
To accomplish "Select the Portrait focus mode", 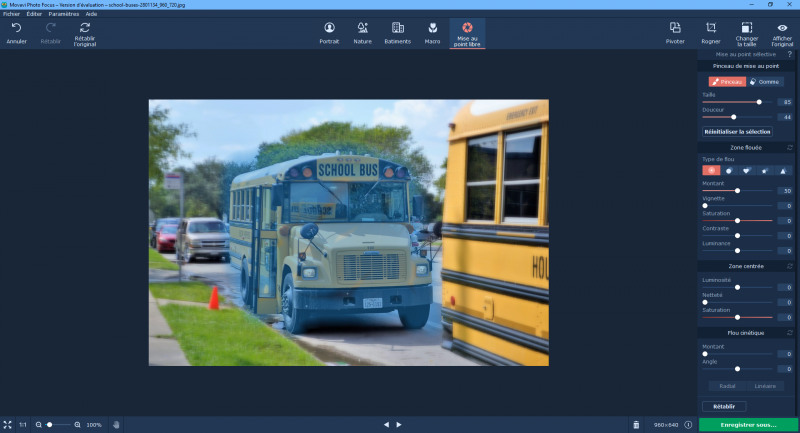I will pos(329,32).
